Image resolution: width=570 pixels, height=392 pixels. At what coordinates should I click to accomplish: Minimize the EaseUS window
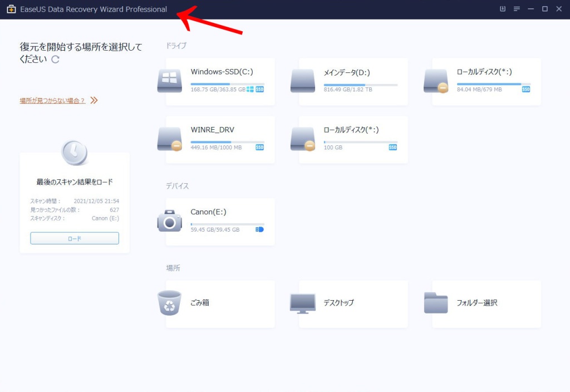(x=530, y=9)
